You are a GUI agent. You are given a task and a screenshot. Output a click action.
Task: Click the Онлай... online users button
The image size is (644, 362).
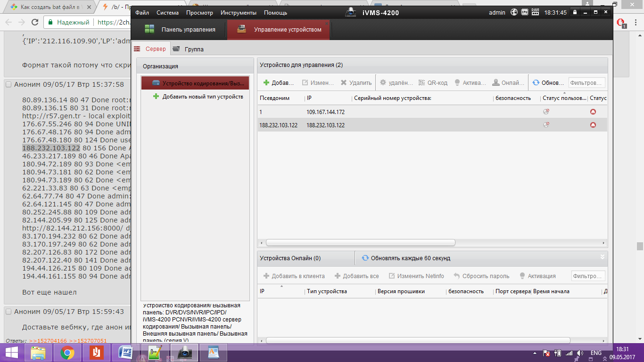click(508, 82)
